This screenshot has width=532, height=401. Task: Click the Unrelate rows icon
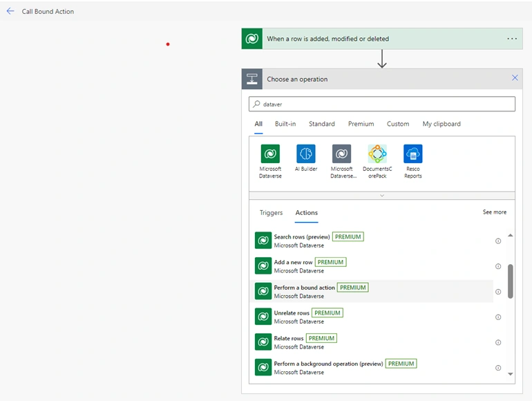coord(263,317)
